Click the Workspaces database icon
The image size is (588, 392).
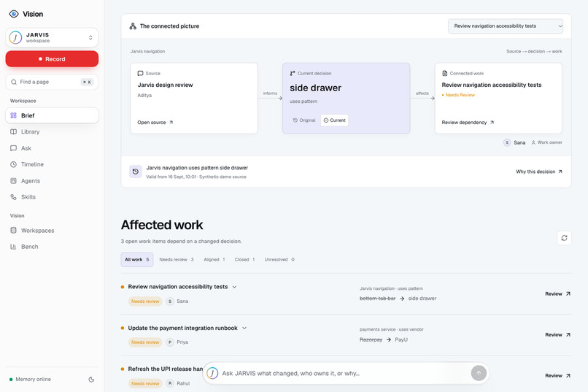point(14,231)
